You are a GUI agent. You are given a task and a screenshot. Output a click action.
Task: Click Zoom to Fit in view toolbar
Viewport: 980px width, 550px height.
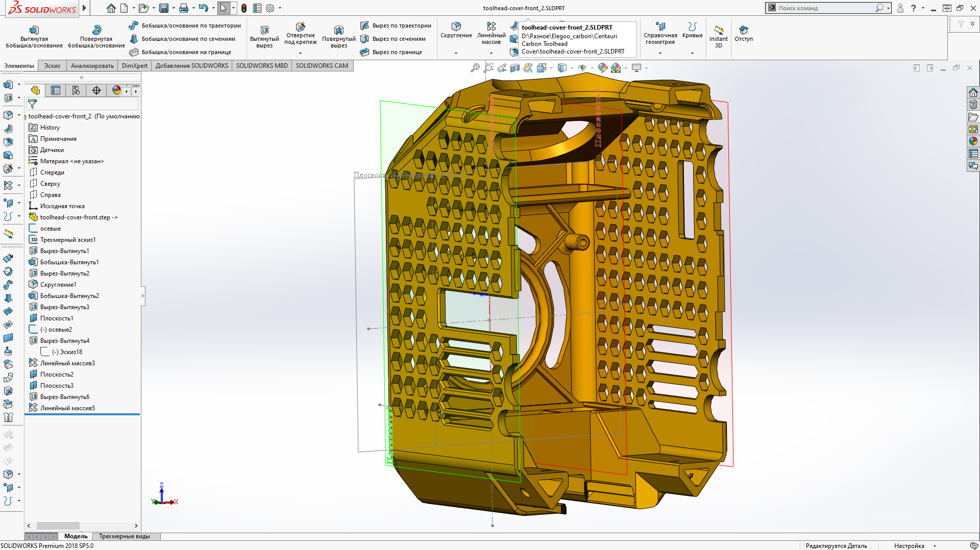pos(475,68)
